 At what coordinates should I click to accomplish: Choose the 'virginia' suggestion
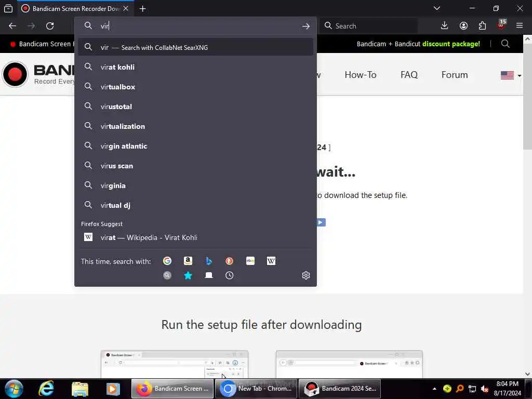(x=195, y=185)
